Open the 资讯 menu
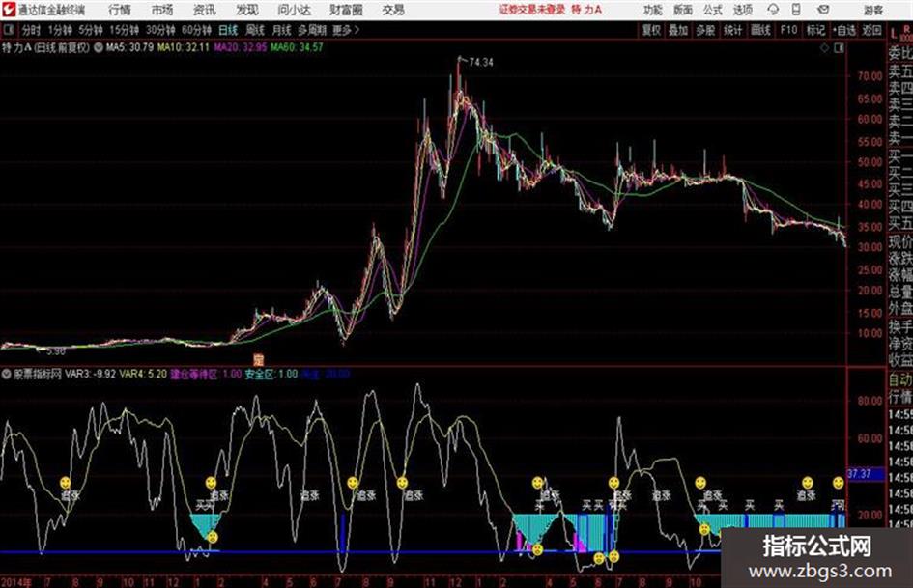This screenshot has width=913, height=588. pos(205,10)
